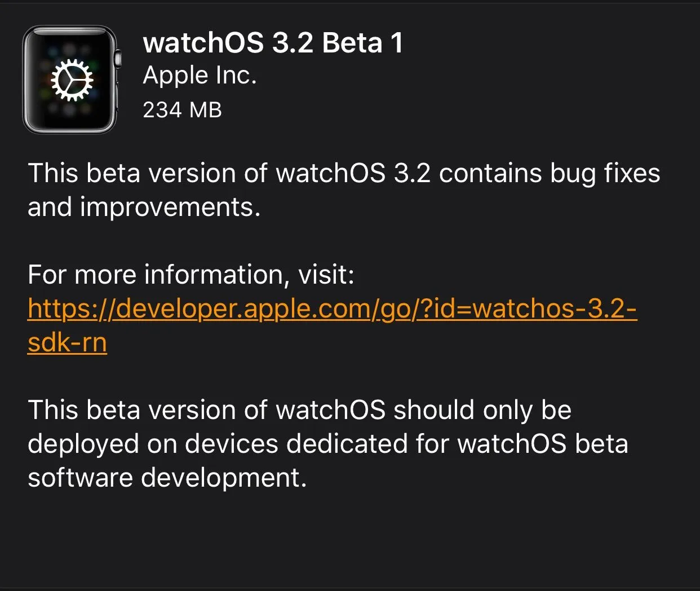Viewport: 700px width, 591px height.
Task: Click the word 'Beta' in the title
Action: [x=352, y=43]
